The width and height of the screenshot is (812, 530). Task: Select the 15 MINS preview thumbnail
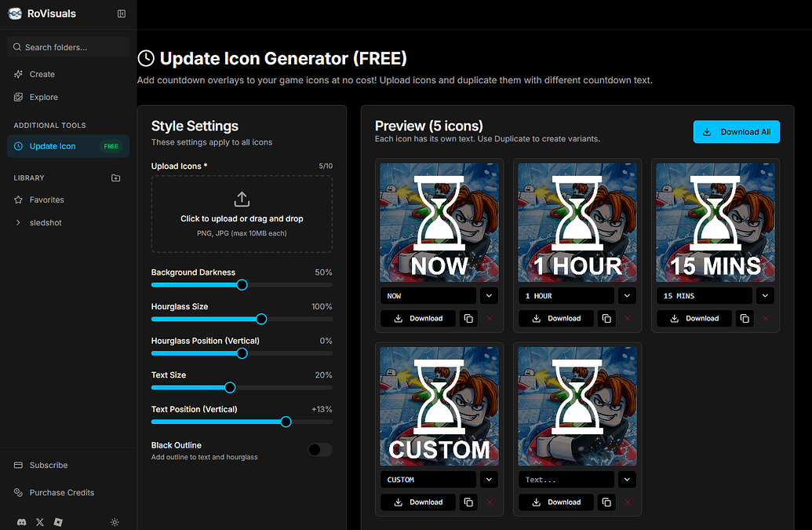716,223
